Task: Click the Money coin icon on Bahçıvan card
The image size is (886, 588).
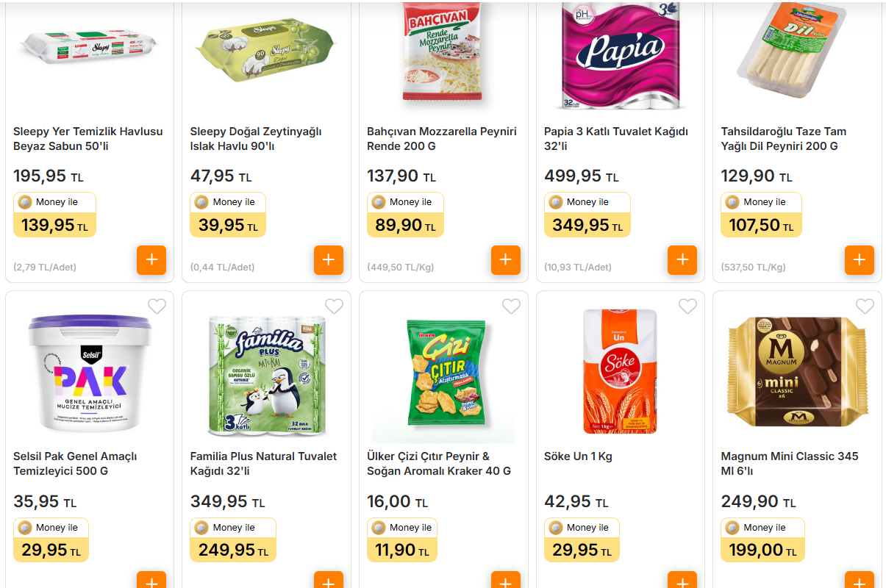Action: (378, 201)
